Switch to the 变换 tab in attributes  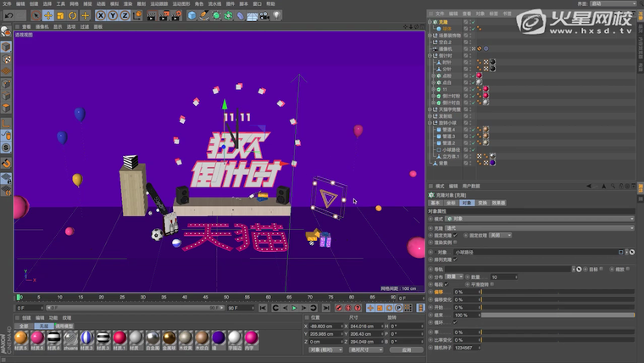[483, 204]
